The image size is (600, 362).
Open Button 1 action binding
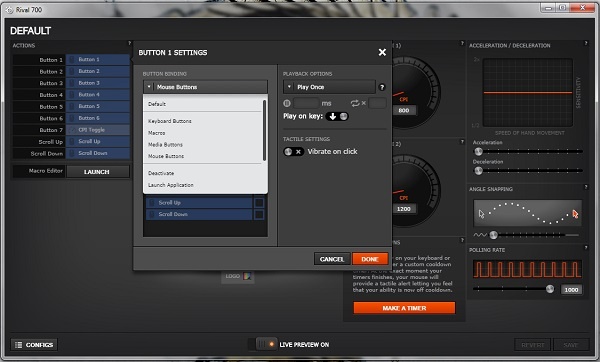pos(98,60)
